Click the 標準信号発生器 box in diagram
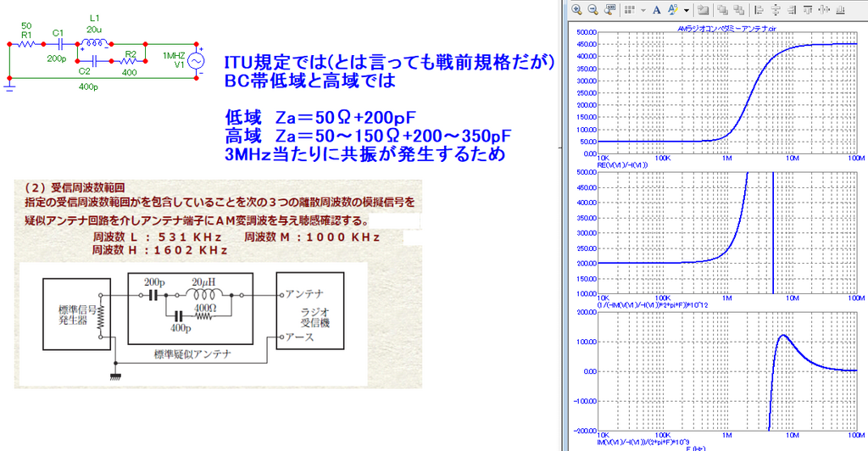868x451 pixels. [x=76, y=314]
